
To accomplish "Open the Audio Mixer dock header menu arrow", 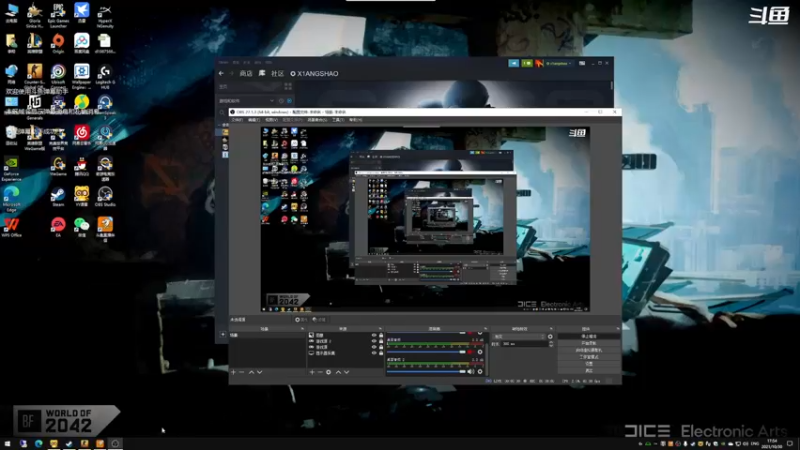I will click(x=485, y=329).
